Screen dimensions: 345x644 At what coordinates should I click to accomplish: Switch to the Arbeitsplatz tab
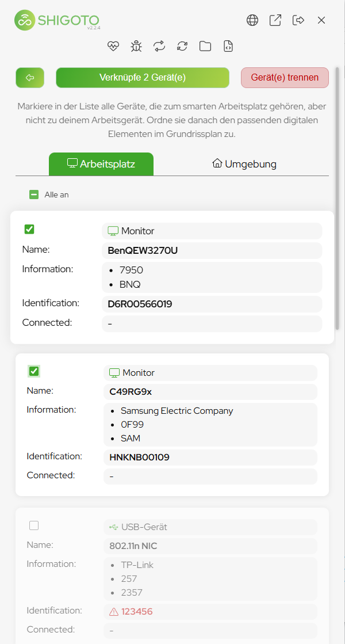(x=101, y=164)
